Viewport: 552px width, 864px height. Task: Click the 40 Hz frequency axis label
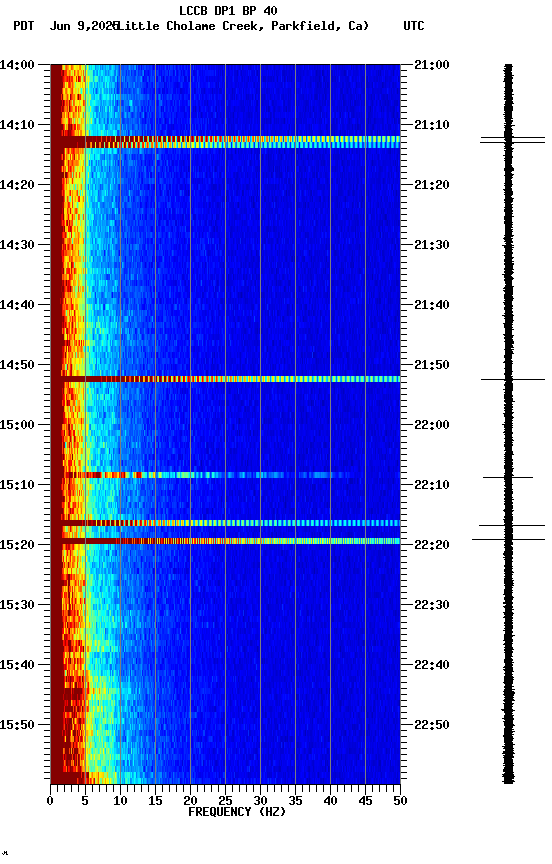330,802
